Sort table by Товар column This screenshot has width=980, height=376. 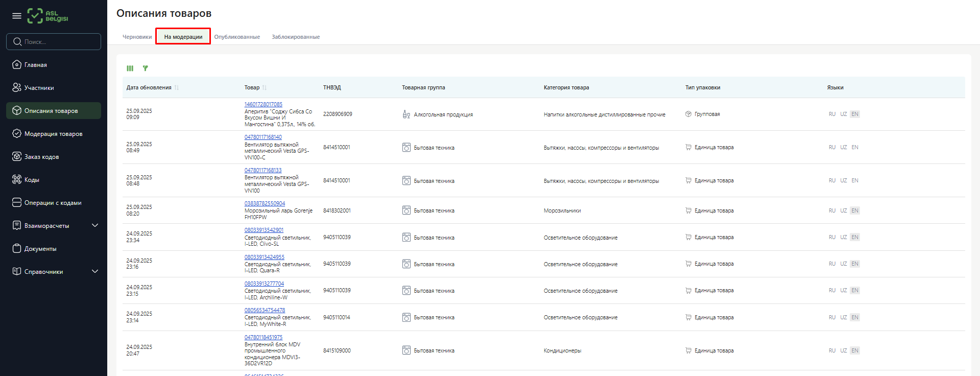252,88
